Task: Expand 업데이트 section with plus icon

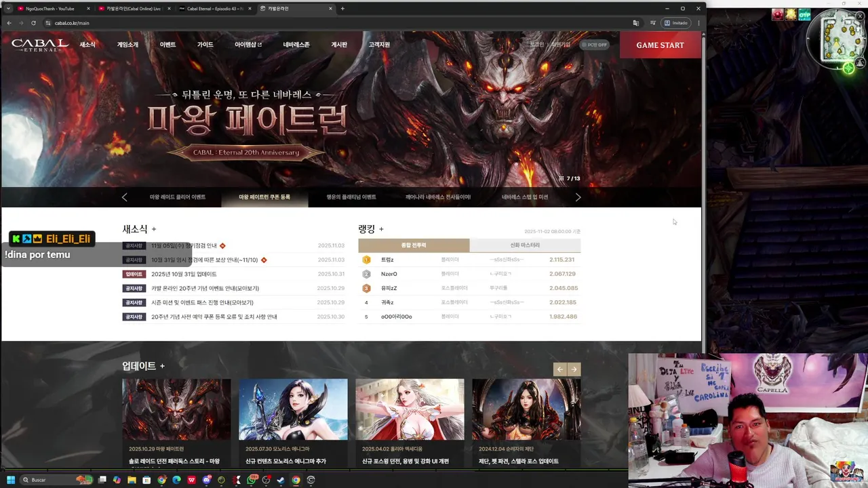Action: coord(162,366)
